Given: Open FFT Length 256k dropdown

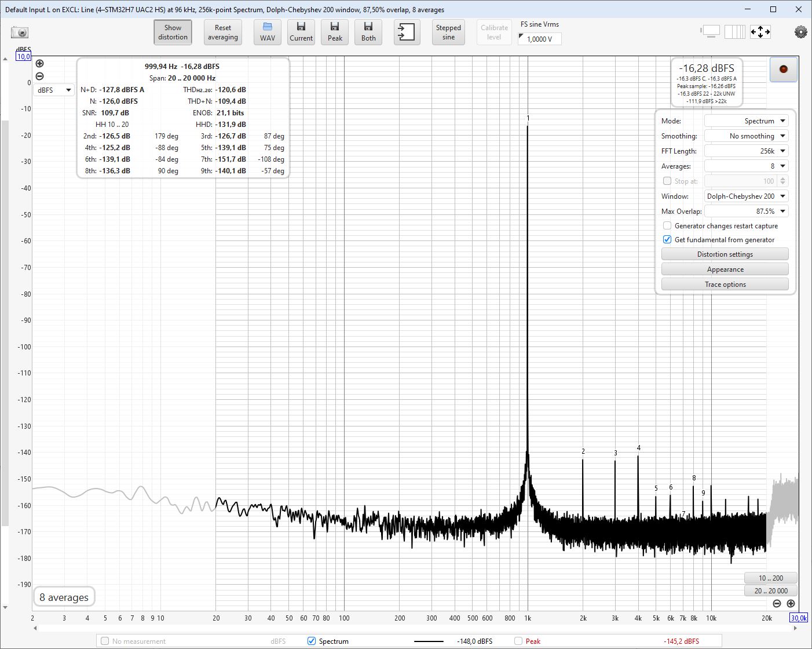Looking at the screenshot, I should pos(746,151).
